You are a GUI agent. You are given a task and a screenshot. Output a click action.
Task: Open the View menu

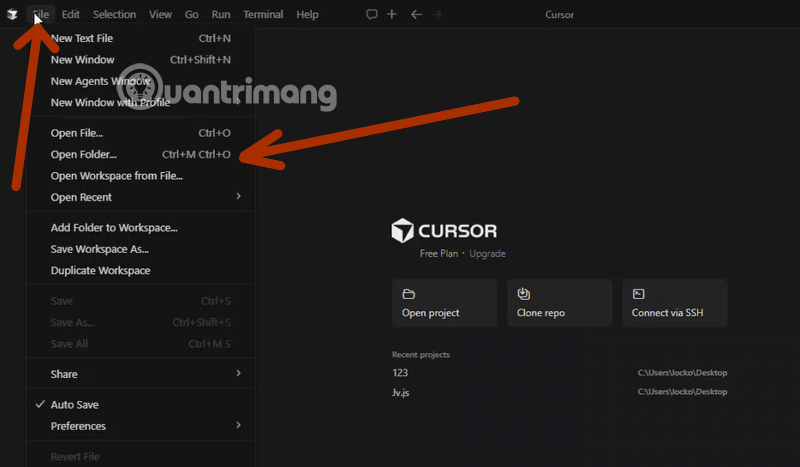click(x=160, y=14)
